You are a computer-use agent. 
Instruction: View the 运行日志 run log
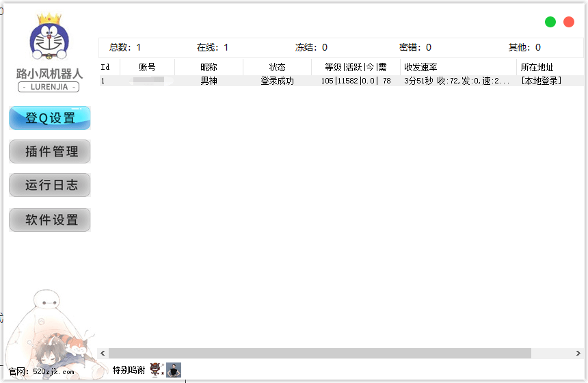(x=50, y=185)
